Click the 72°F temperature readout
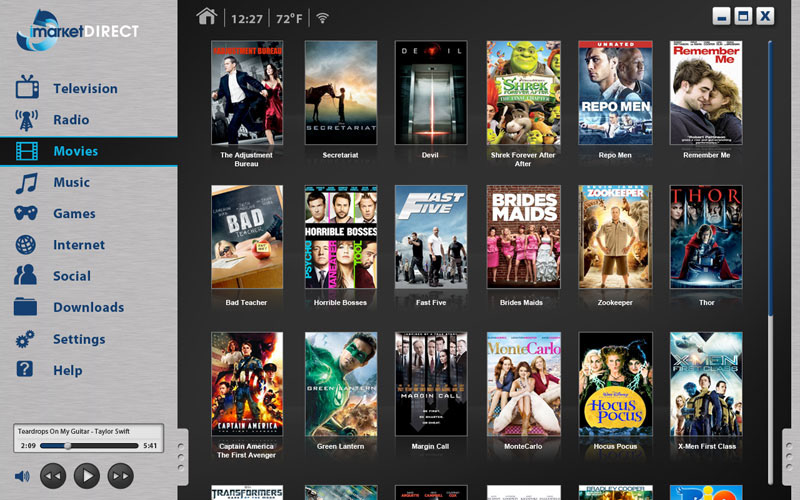800x500 pixels. coord(289,19)
